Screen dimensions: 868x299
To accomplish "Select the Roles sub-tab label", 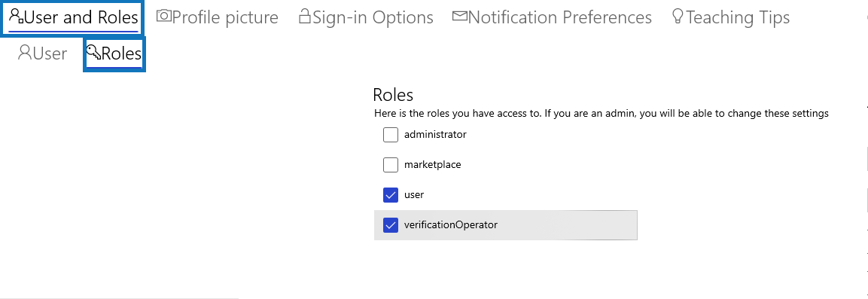I will pyautogui.click(x=122, y=53).
